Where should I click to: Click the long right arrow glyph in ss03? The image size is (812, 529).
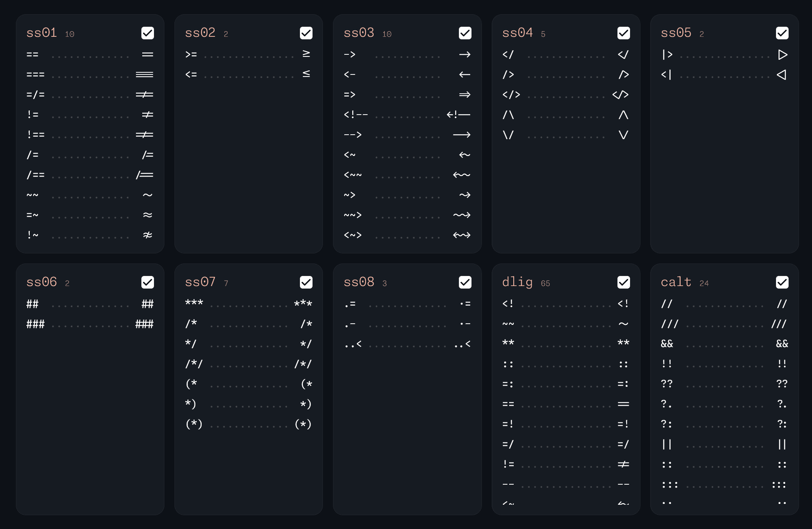462,135
